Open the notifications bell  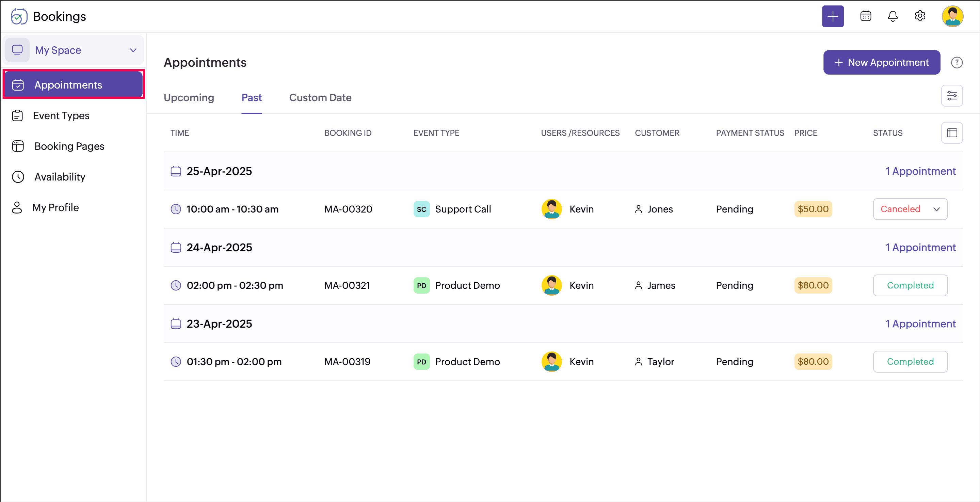click(x=893, y=16)
